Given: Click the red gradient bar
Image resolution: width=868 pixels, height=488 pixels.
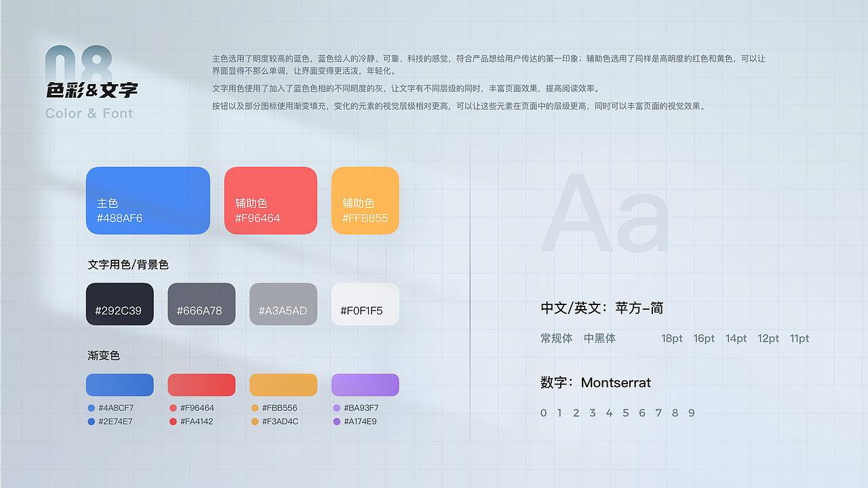Looking at the screenshot, I should pyautogui.click(x=201, y=385).
